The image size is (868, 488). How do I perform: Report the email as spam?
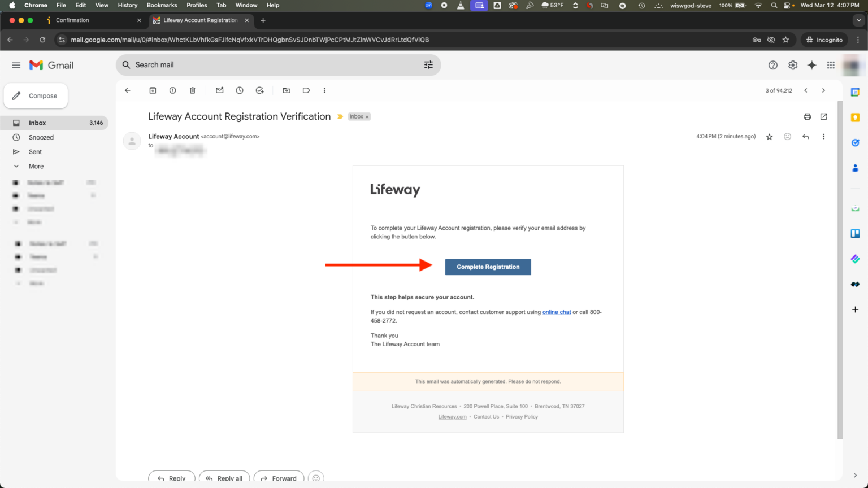coord(172,90)
